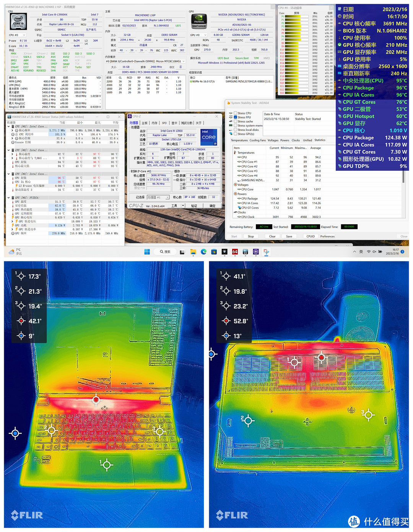The width and height of the screenshot is (413, 532).
Task: Click the volume muted tray icon
Action: point(374,251)
